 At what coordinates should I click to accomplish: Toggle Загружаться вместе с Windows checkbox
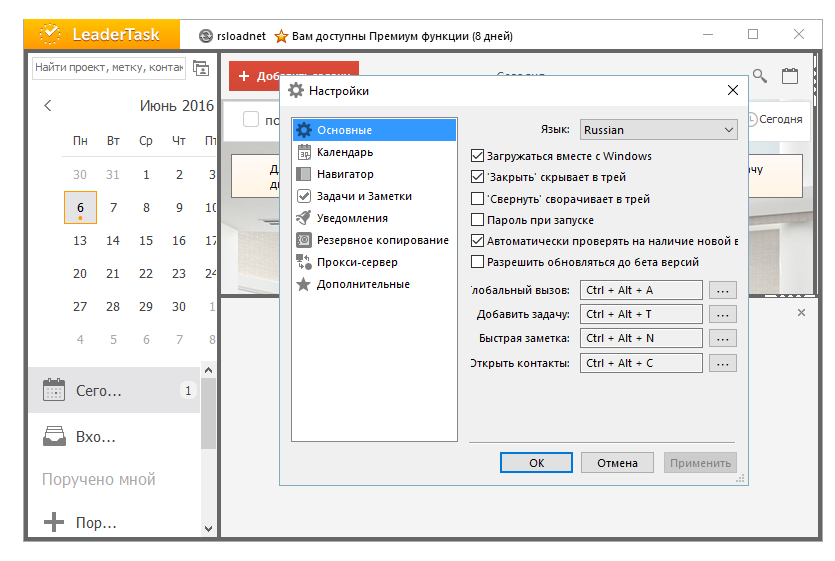[478, 156]
